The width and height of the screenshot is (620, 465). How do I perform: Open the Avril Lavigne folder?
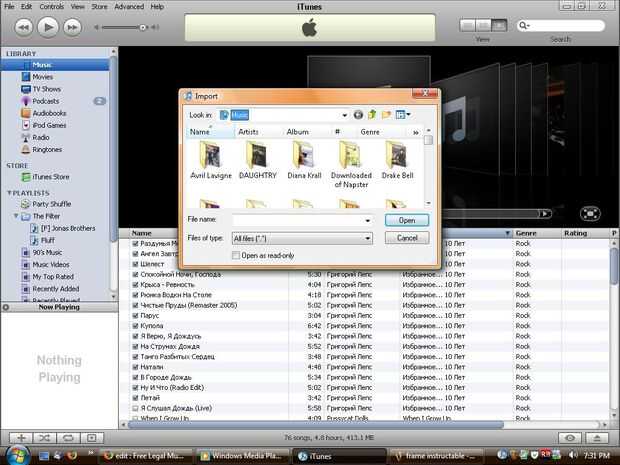point(211,161)
